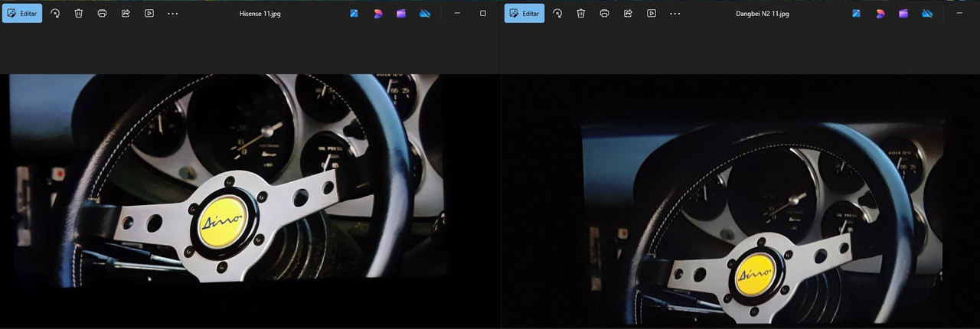
Task: Print the Hisense 11.jpg photo
Action: click(x=102, y=13)
